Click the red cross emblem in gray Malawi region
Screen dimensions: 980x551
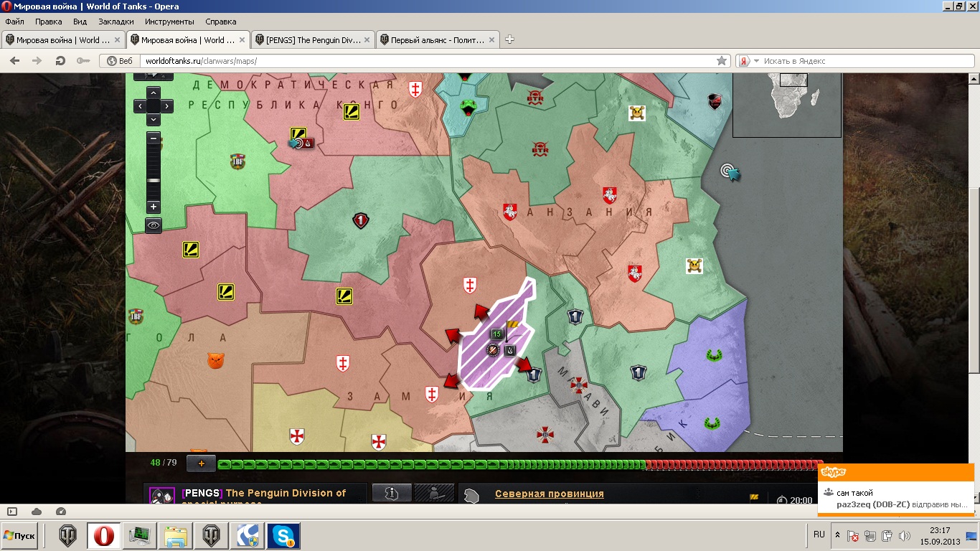click(579, 385)
